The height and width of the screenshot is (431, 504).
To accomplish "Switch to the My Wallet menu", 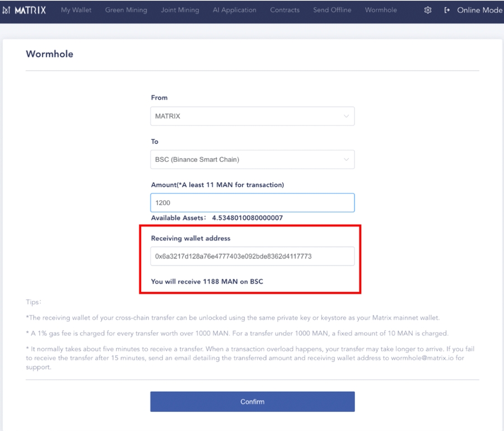I will pos(76,10).
